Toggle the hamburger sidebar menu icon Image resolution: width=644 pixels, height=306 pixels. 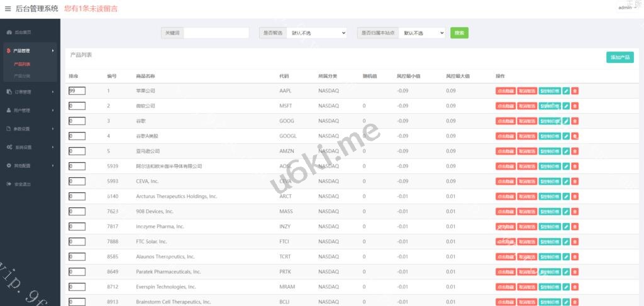click(x=8, y=9)
